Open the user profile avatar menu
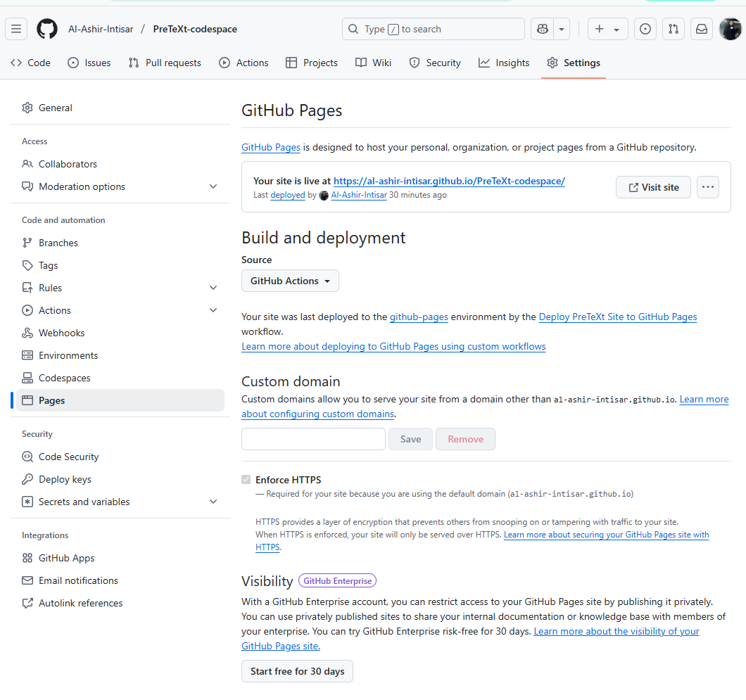Viewport: 746px width, 700px height. (x=730, y=29)
